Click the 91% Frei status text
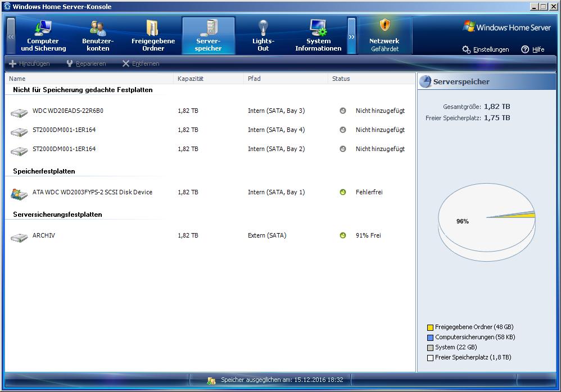The height and width of the screenshot is (392, 561). (x=368, y=235)
